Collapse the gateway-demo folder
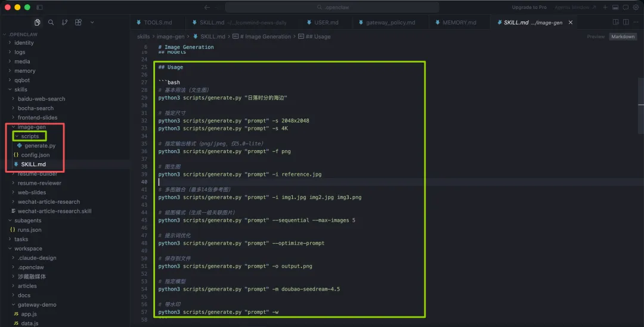The height and width of the screenshot is (327, 644). (x=37, y=305)
